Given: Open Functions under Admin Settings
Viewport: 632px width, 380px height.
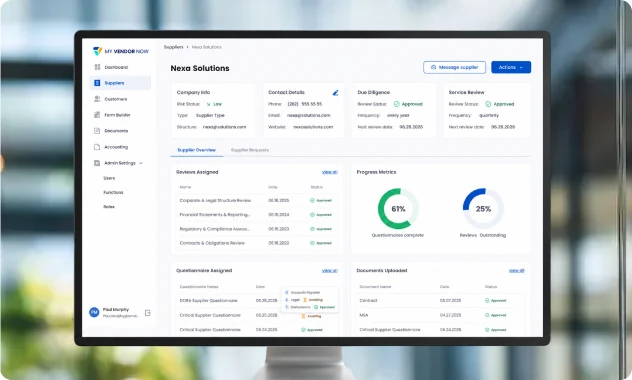Looking at the screenshot, I should pyautogui.click(x=113, y=193).
